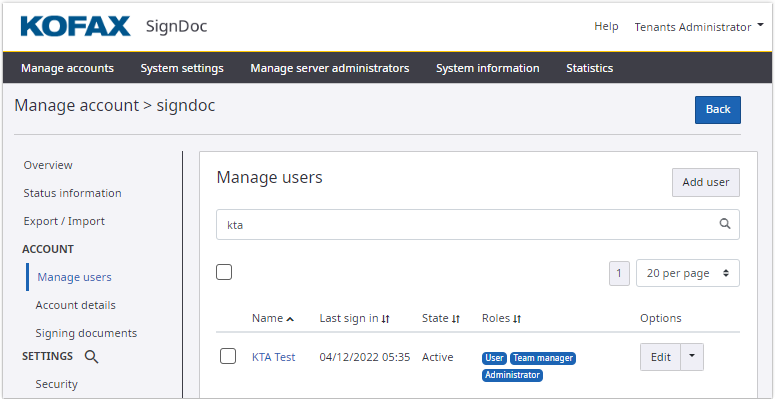Click the magnifier icon next to SETTINGS
The image size is (775, 401).
(x=91, y=356)
